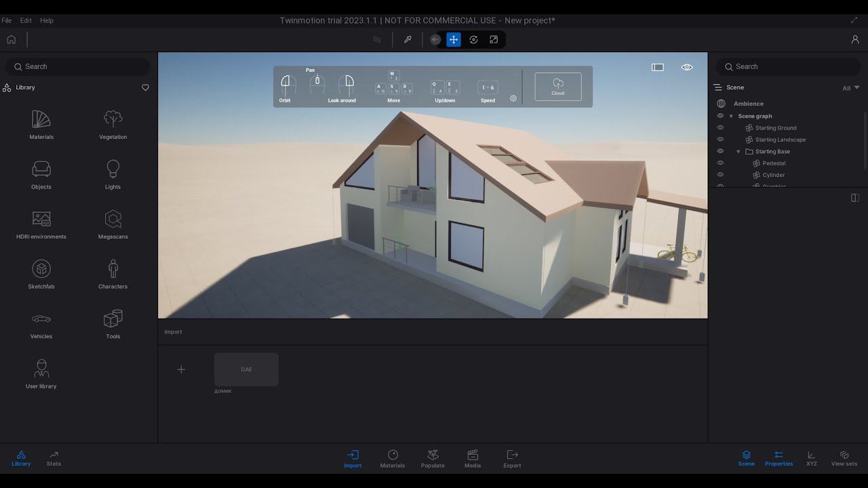Open the Properties panel tab
Image resolution: width=868 pixels, height=488 pixels.
tap(778, 458)
